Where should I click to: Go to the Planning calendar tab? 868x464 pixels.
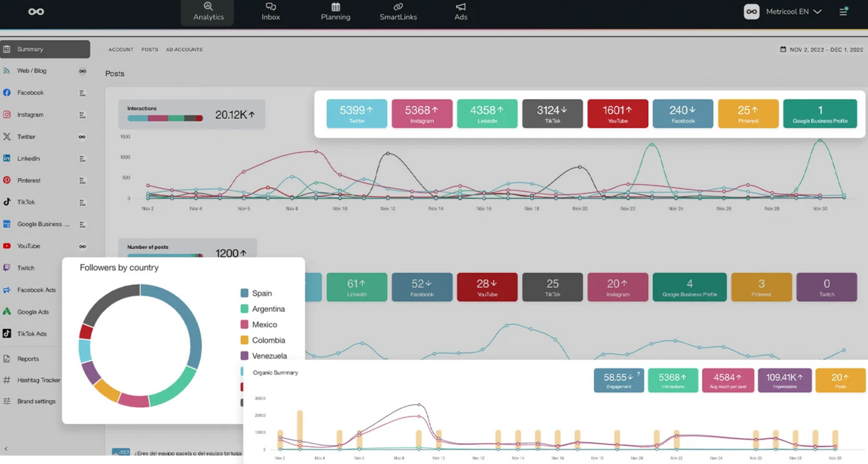click(x=335, y=12)
